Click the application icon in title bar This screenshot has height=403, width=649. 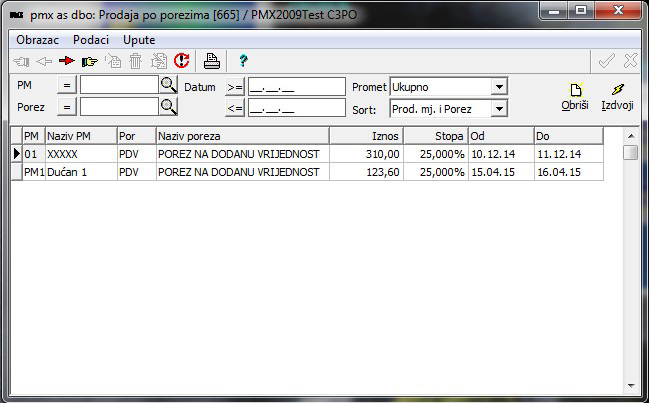coord(17,15)
